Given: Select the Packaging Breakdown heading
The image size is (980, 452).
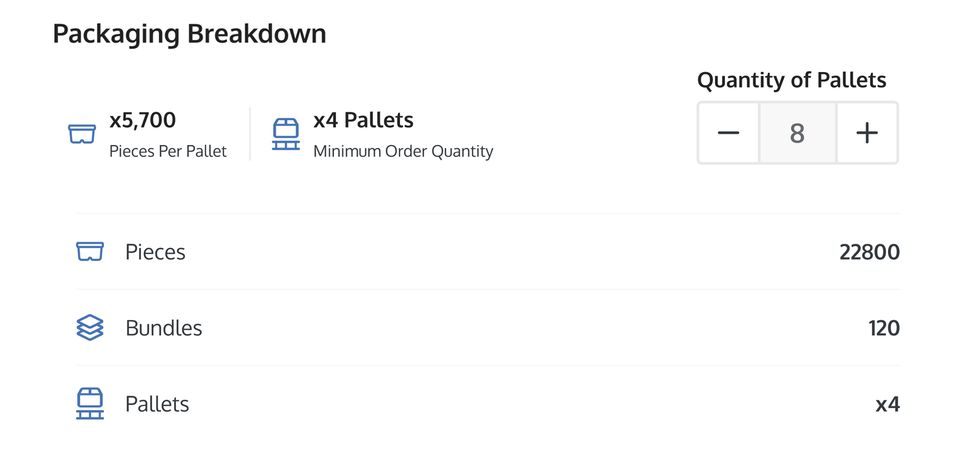Looking at the screenshot, I should coord(190,33).
